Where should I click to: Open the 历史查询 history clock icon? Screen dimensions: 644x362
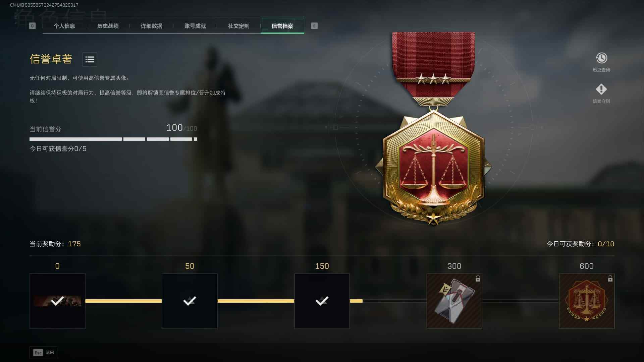click(x=601, y=58)
